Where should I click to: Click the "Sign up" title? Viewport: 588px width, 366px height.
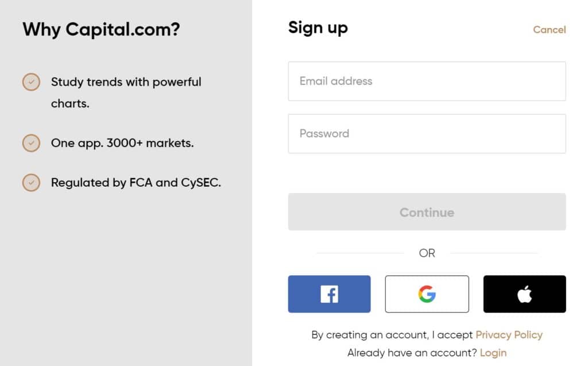tap(318, 28)
